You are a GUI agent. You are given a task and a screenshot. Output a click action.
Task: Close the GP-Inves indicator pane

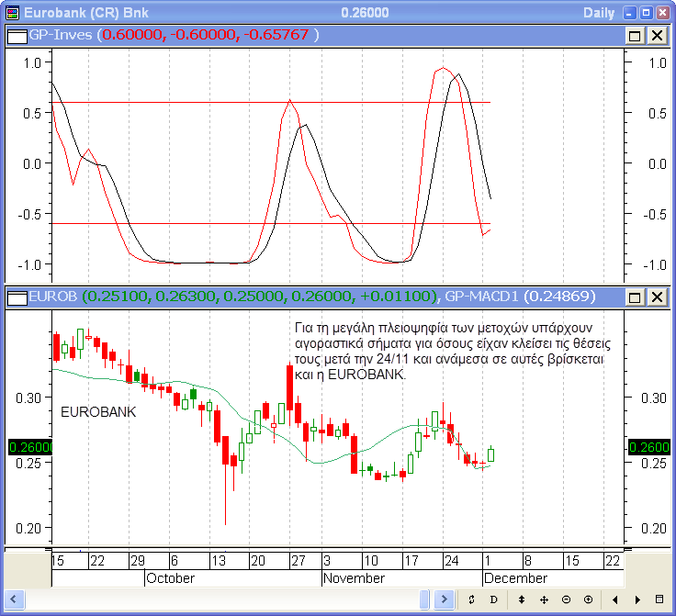tap(657, 35)
